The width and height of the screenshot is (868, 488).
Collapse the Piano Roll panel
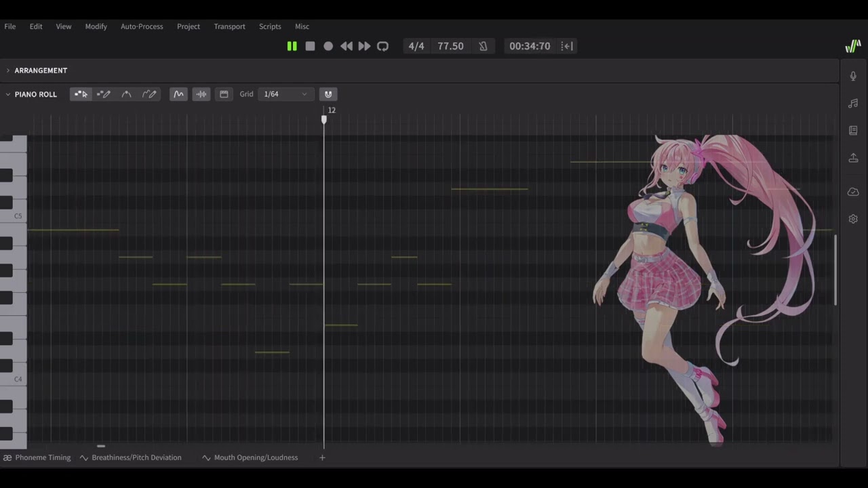click(8, 94)
